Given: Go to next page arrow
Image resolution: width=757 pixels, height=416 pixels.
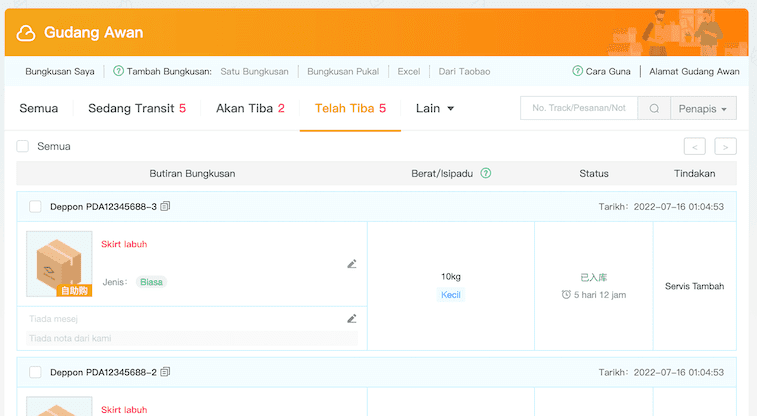Looking at the screenshot, I should (x=726, y=146).
